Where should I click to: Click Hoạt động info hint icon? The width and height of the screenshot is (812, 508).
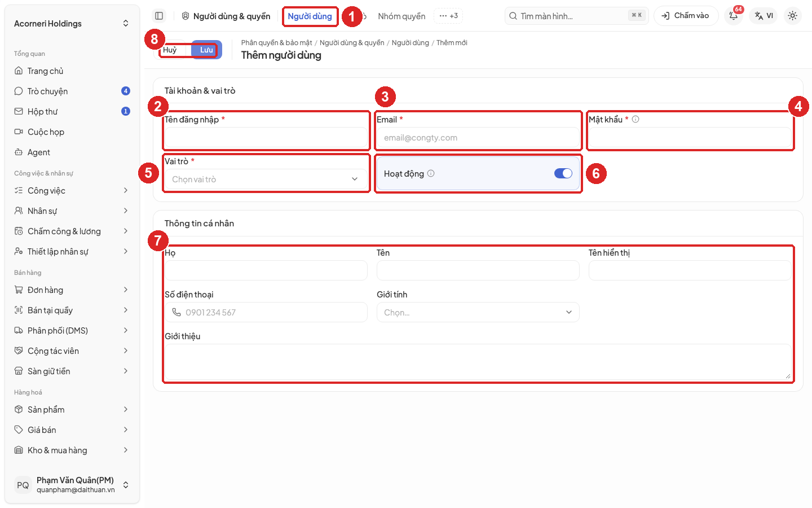431,173
